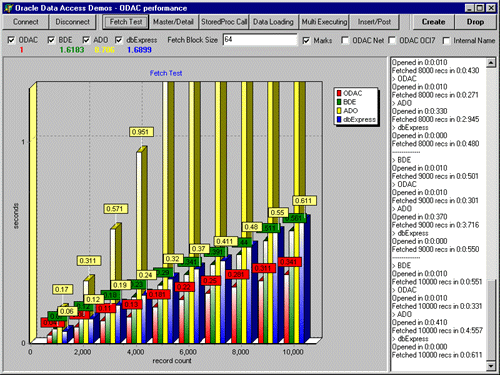
Task: Open the Multi Executing test
Action: point(324,22)
